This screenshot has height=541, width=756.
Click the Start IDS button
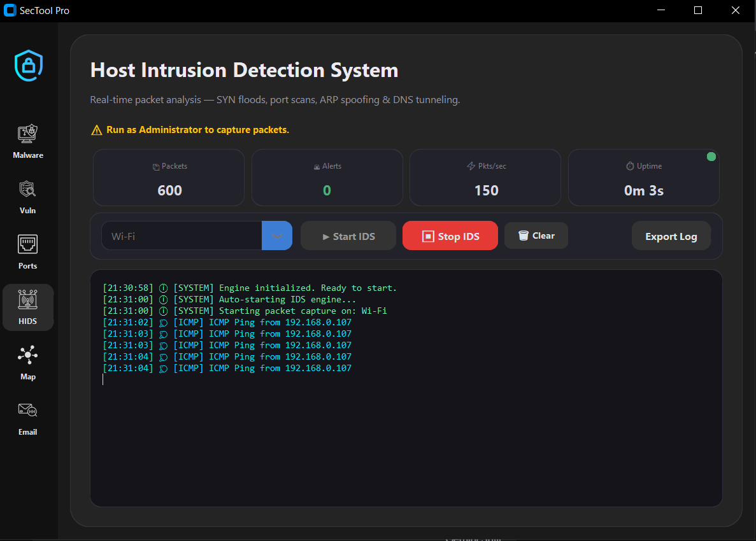(348, 235)
